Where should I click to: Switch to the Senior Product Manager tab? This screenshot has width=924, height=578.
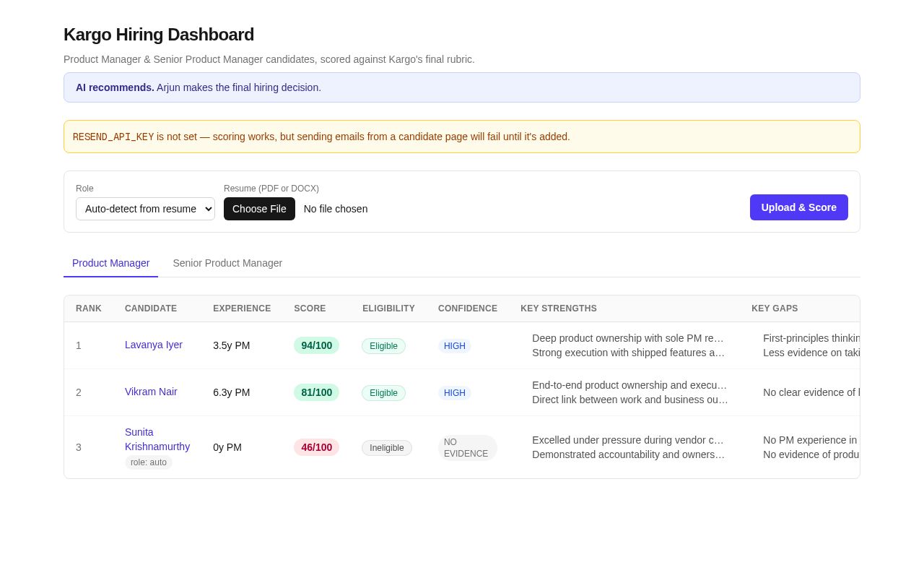point(227,263)
